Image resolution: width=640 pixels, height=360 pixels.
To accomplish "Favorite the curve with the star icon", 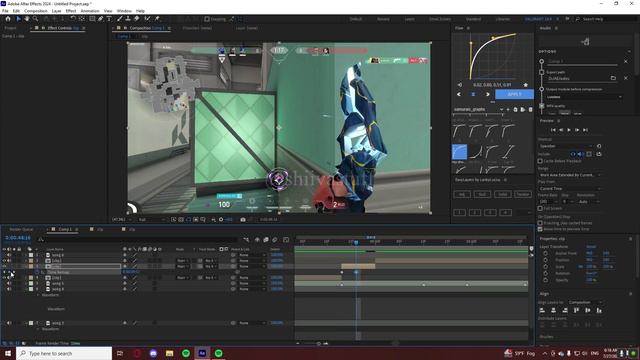I will [x=526, y=85].
